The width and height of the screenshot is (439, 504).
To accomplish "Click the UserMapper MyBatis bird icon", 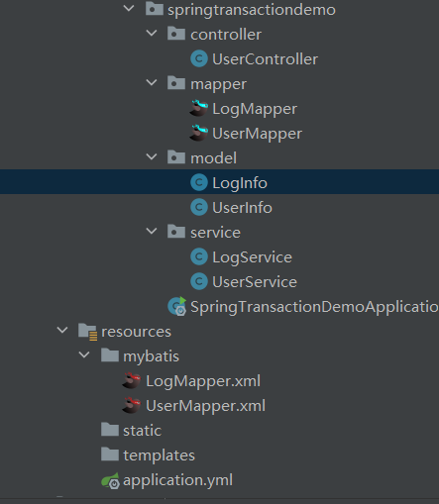I will 199,133.
